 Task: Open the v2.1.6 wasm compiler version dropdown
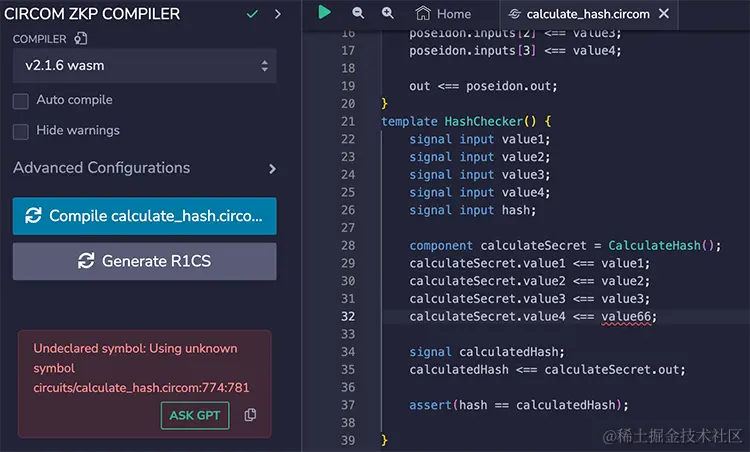click(x=144, y=66)
